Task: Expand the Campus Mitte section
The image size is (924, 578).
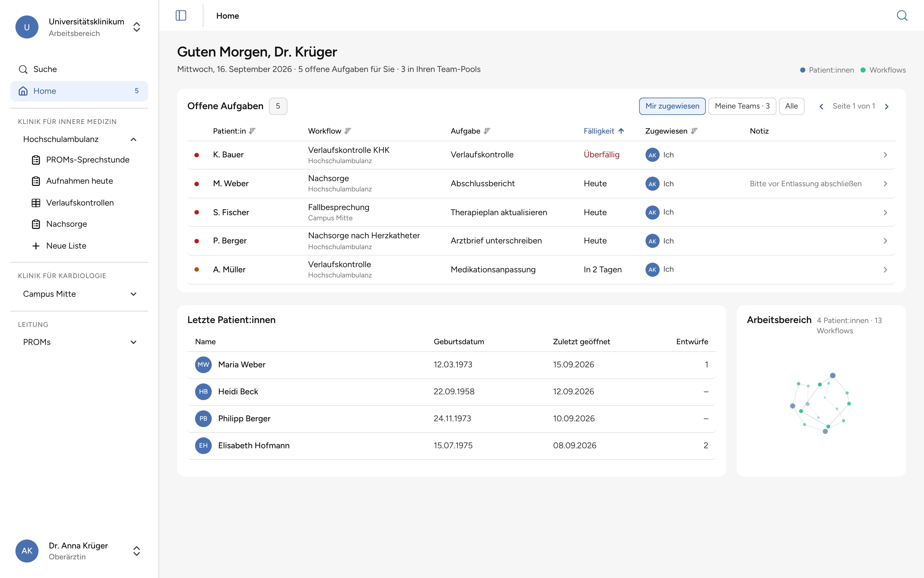Action: click(x=134, y=294)
